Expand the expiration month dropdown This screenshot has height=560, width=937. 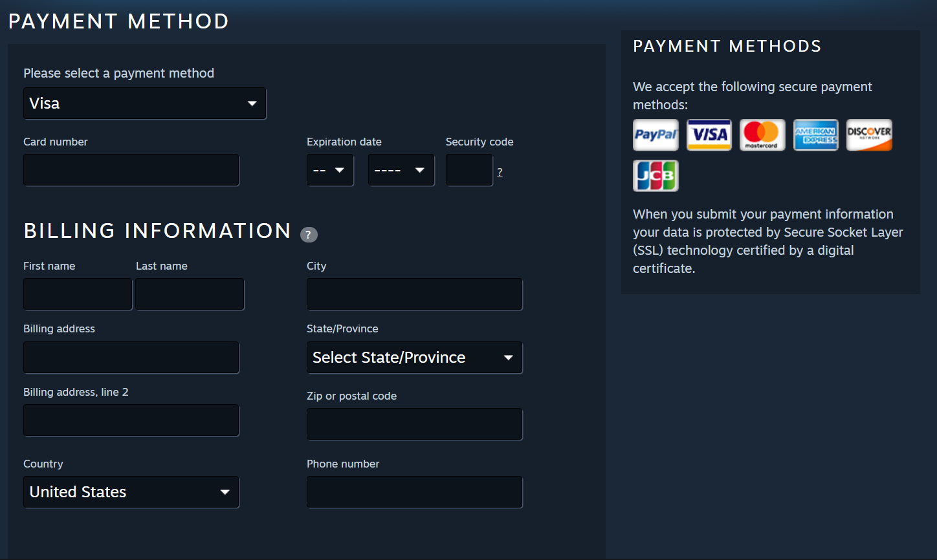click(x=330, y=170)
